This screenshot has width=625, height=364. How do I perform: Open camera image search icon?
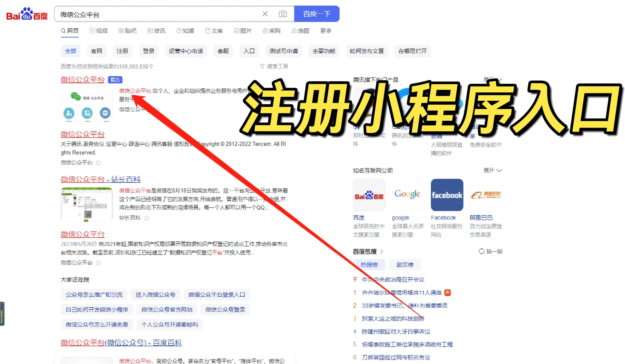(283, 14)
